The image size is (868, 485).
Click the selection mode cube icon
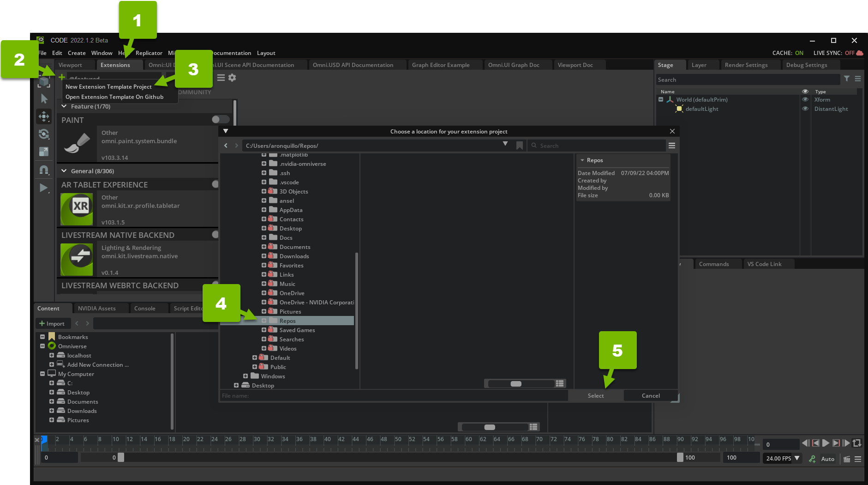(44, 82)
